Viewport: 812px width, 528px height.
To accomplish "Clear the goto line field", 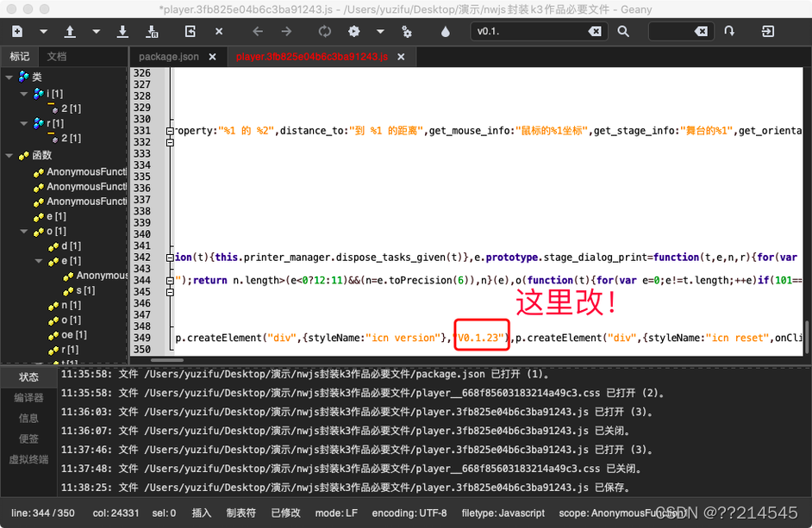I will (x=701, y=32).
